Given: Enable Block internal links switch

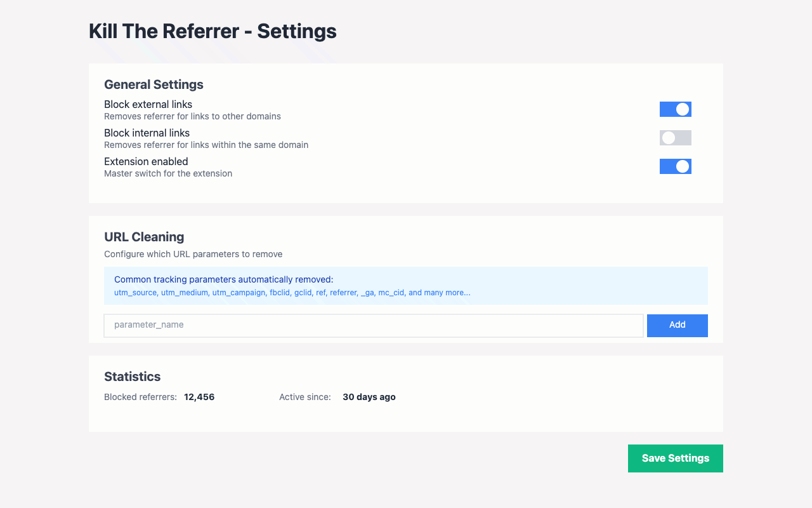Looking at the screenshot, I should tap(675, 137).
